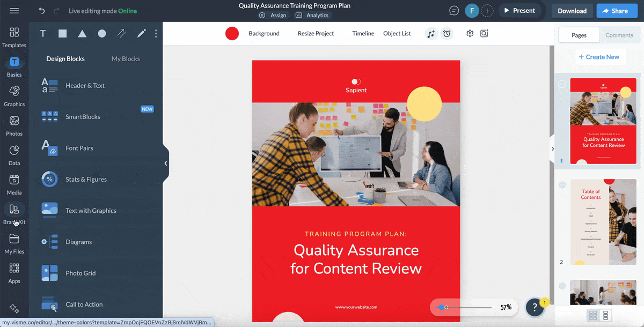The height and width of the screenshot is (327, 644).
Task: Click the project title text
Action: [295, 5]
